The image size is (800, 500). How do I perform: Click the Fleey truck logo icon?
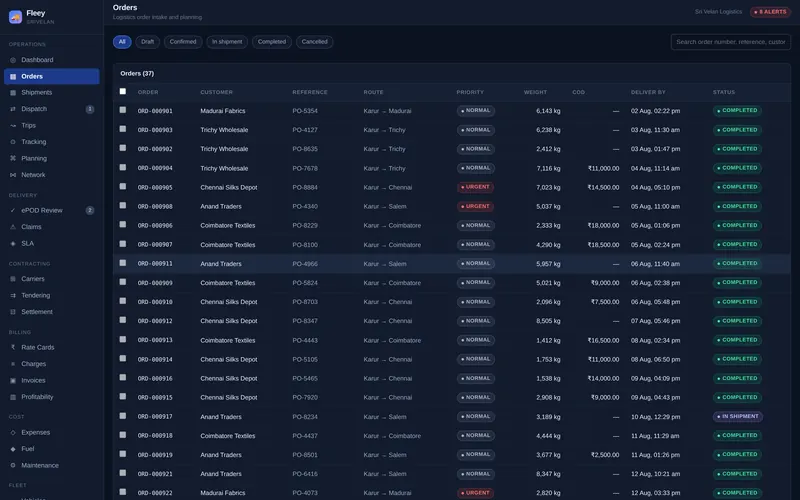click(x=15, y=17)
